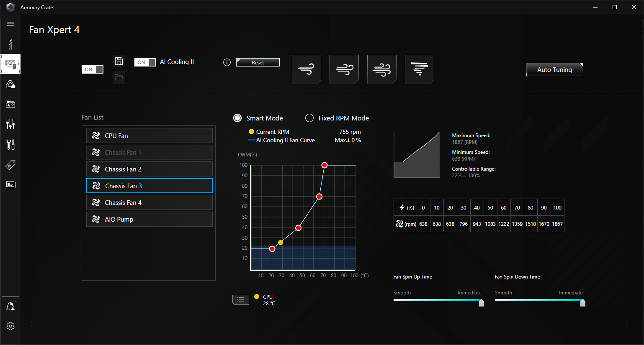This screenshot has width=644, height=345.
Task: Toggle the AI Cooling II switch
Action: (x=145, y=62)
